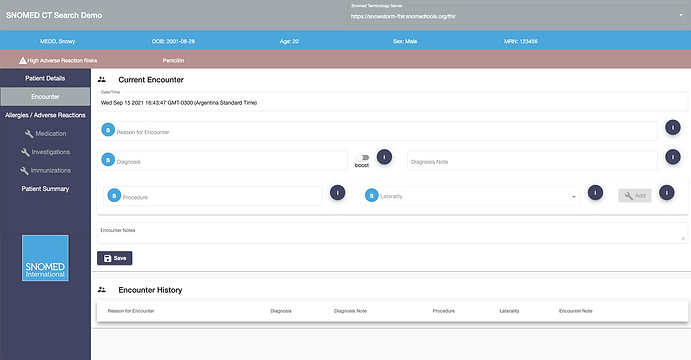Click the people icon beside Encounter History
Image resolution: width=691 pixels, height=360 pixels.
(x=102, y=290)
